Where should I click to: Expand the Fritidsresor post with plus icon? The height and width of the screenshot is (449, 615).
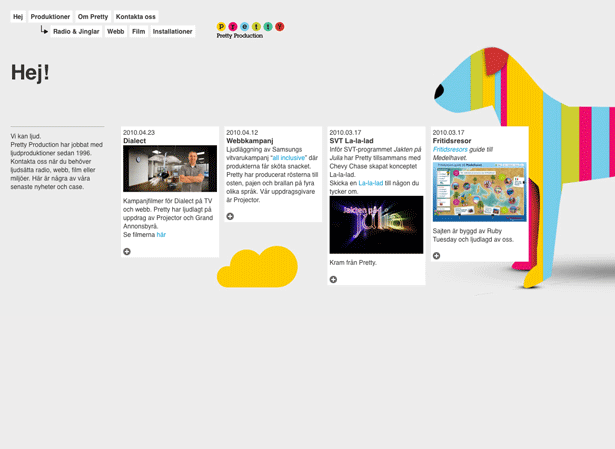pyautogui.click(x=436, y=256)
